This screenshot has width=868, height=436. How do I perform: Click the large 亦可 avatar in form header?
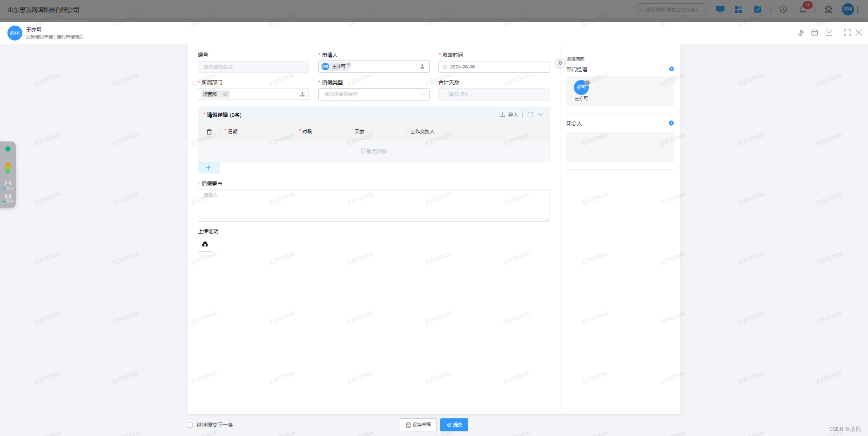(15, 33)
